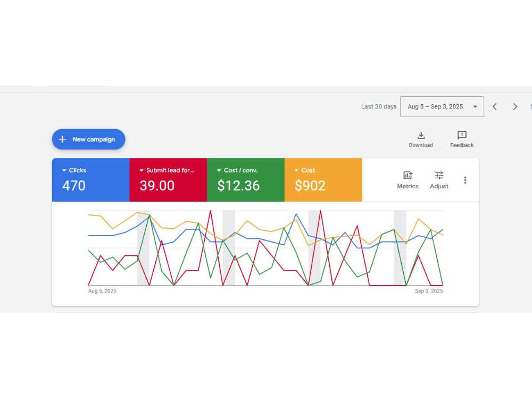This screenshot has width=532, height=399.
Task: Click the Download icon
Action: click(420, 135)
